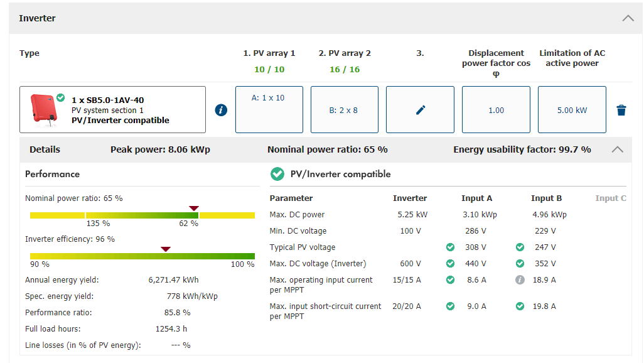644x363 pixels.
Task: Open the A: 1 x 10 string box
Action: pos(269,109)
